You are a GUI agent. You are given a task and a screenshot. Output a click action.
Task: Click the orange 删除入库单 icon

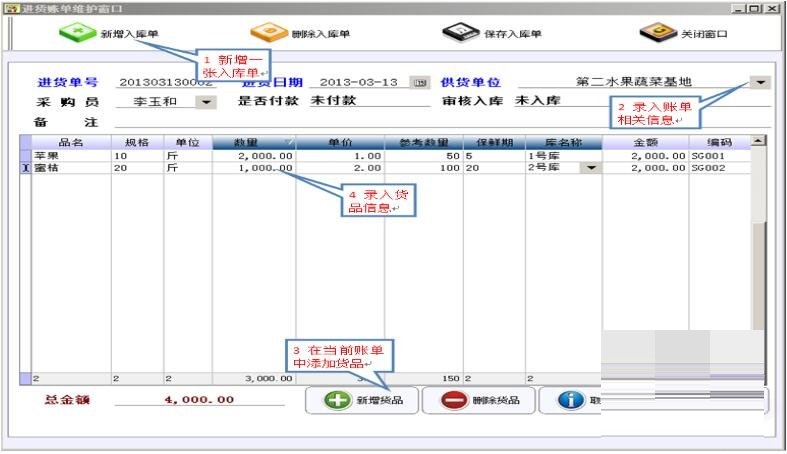tap(269, 33)
